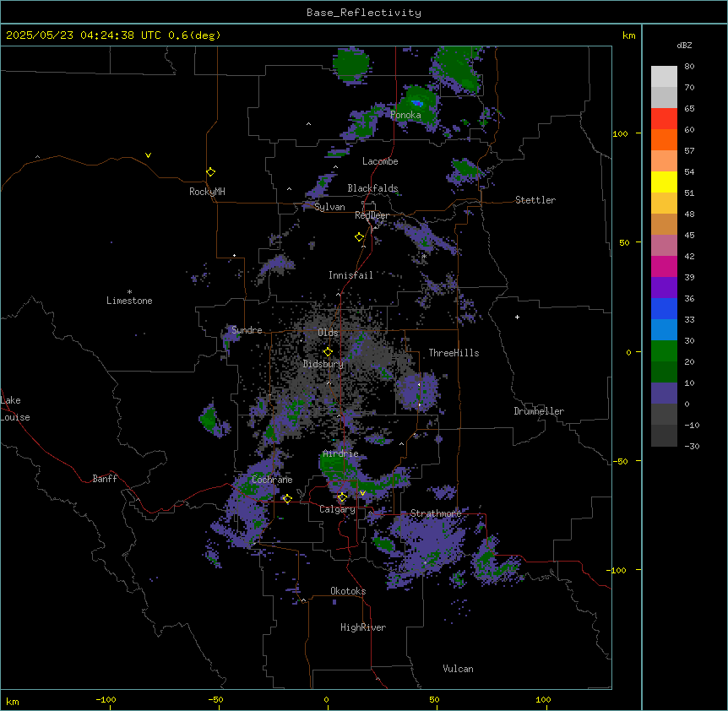Click the HighRiver label

click(x=363, y=627)
